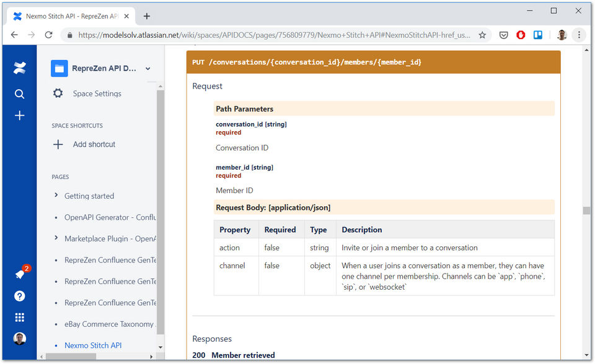Bookmark this page with star icon
595x364 pixels.
tap(482, 35)
